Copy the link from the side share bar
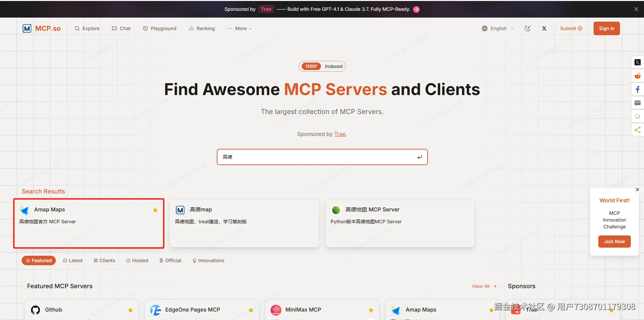The height and width of the screenshot is (320, 644). click(638, 116)
